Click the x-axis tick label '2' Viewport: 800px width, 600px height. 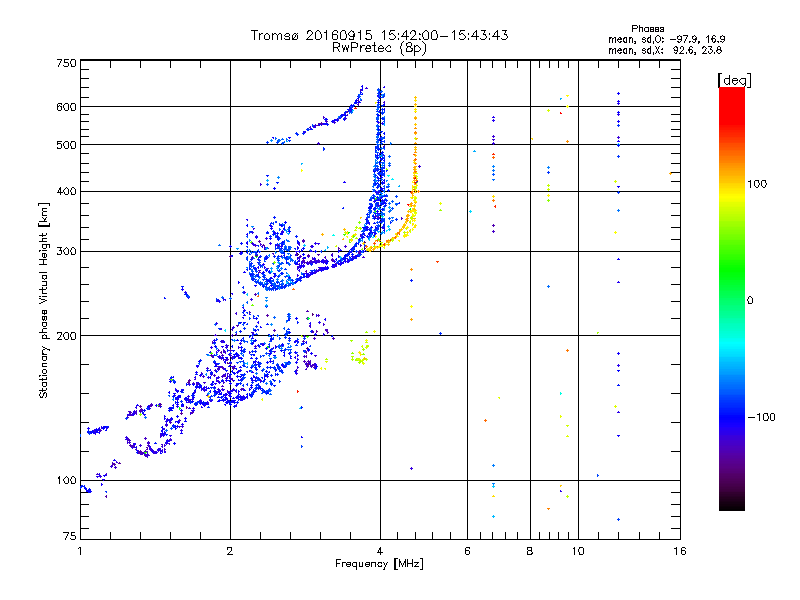click(x=230, y=551)
